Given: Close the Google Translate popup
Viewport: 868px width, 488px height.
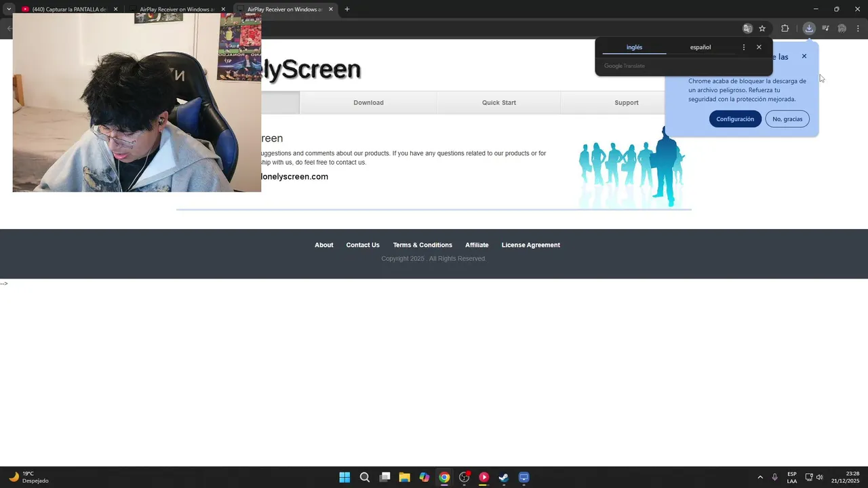Looking at the screenshot, I should point(759,47).
